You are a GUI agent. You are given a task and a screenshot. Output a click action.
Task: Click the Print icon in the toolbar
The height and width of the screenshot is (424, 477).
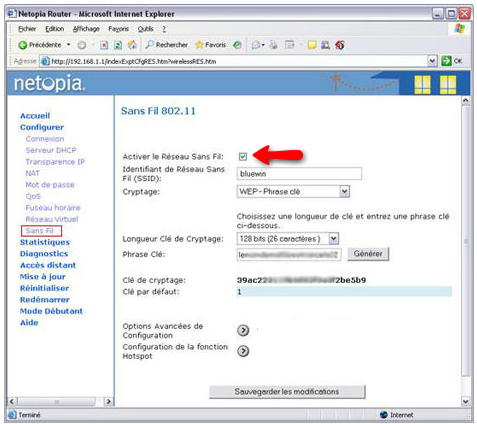pos(273,45)
